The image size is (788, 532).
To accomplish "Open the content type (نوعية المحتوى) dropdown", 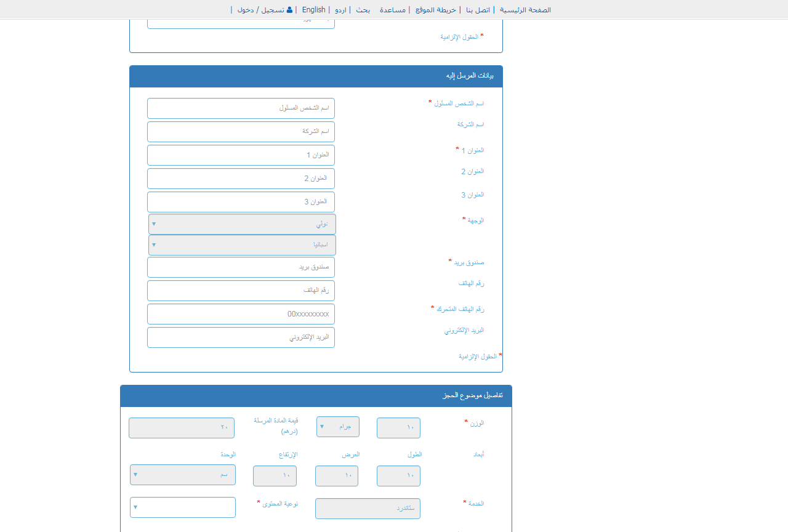I will [x=182, y=507].
